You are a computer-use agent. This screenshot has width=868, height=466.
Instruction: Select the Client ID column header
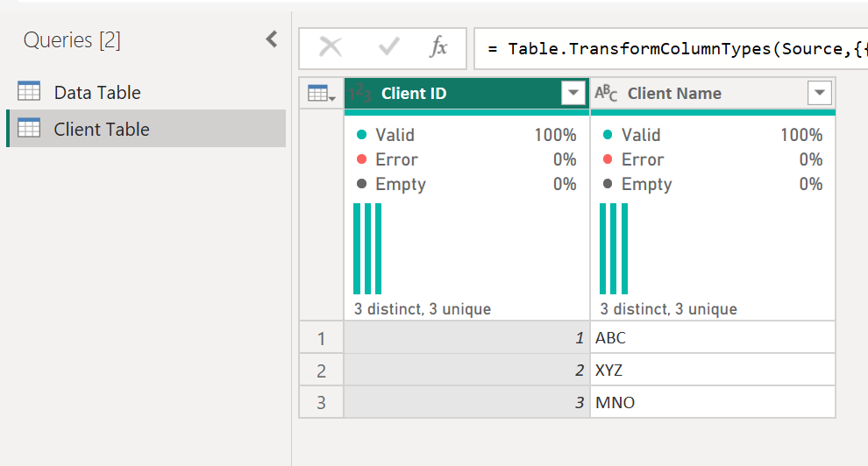click(466, 94)
